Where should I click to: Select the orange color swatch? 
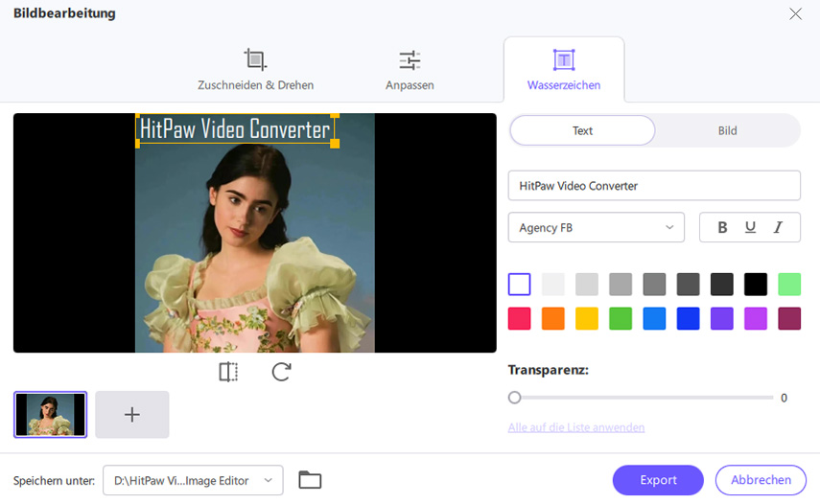click(552, 318)
